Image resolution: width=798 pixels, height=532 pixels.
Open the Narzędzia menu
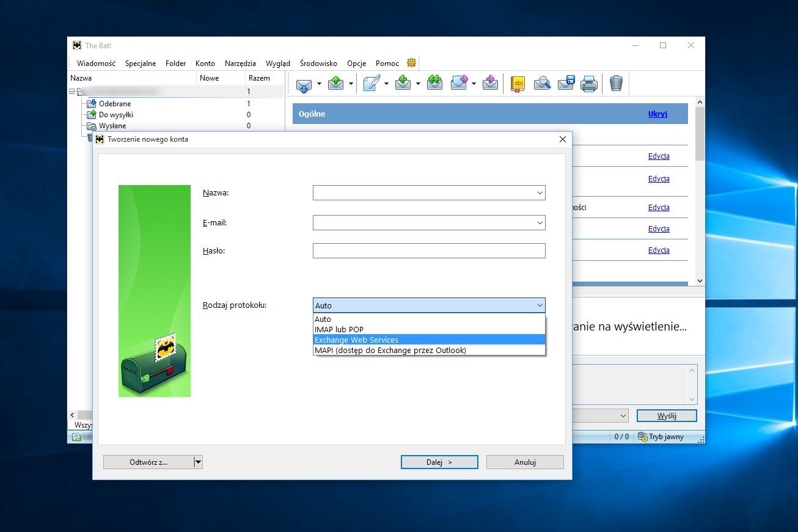pos(240,64)
